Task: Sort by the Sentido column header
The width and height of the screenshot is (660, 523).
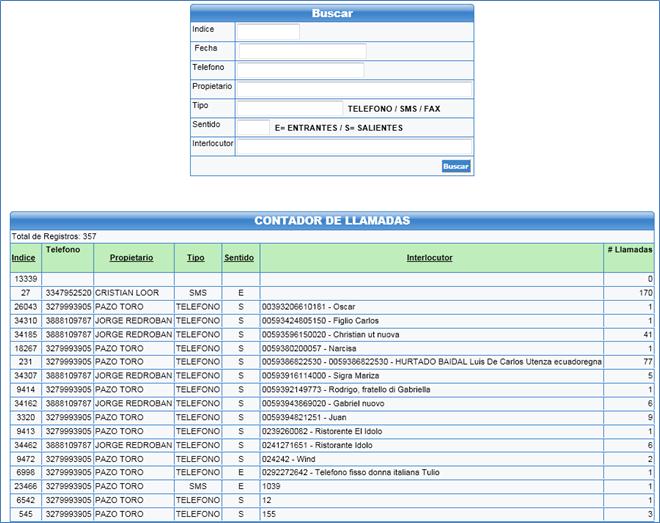Action: tap(239, 257)
